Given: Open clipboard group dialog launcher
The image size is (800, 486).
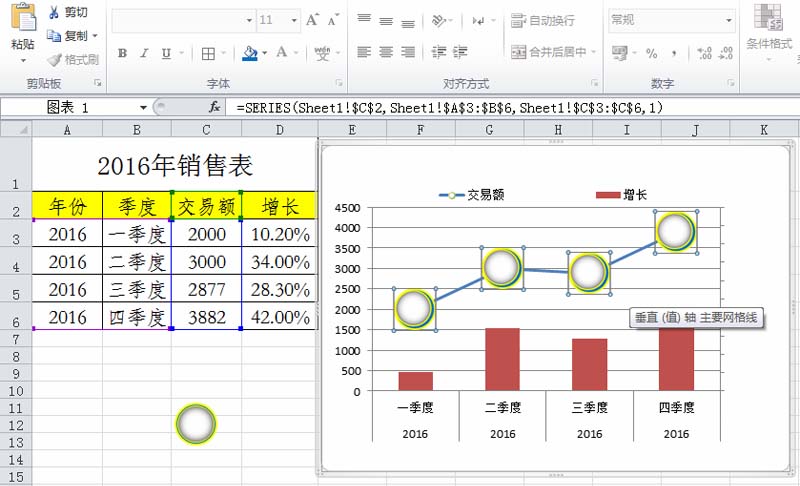Looking at the screenshot, I should pyautogui.click(x=97, y=83).
